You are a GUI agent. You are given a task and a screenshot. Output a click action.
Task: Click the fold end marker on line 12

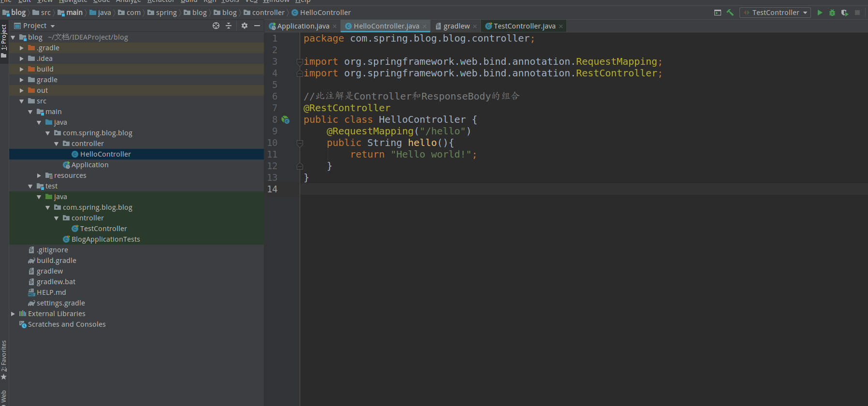click(x=300, y=166)
